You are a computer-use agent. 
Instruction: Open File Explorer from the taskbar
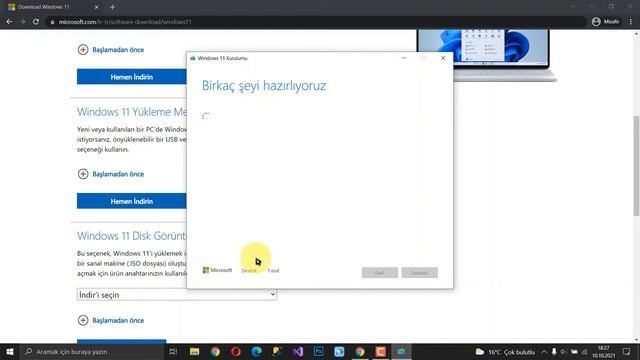click(195, 351)
